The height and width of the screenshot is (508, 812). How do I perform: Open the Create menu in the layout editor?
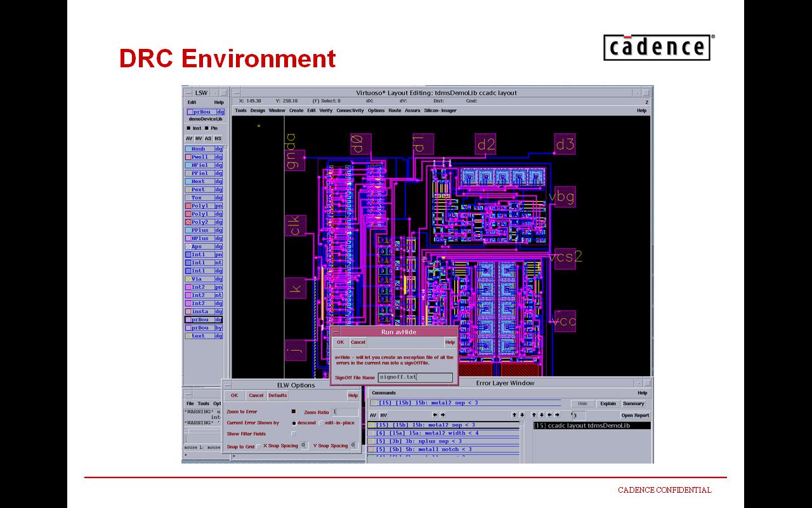pos(296,110)
